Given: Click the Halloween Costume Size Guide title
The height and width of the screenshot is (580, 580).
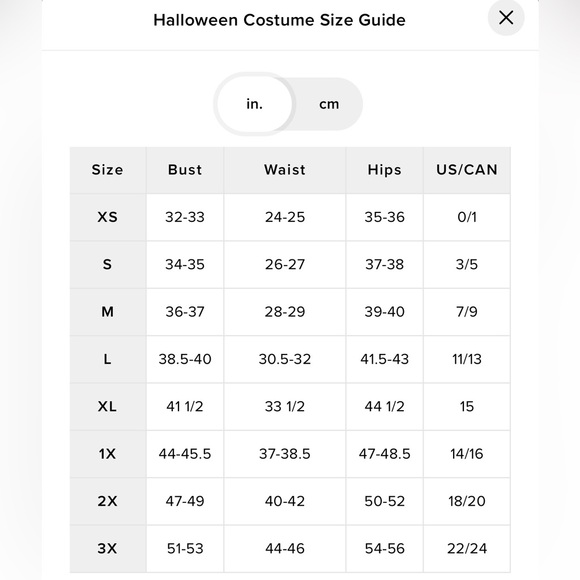Looking at the screenshot, I should 279,20.
